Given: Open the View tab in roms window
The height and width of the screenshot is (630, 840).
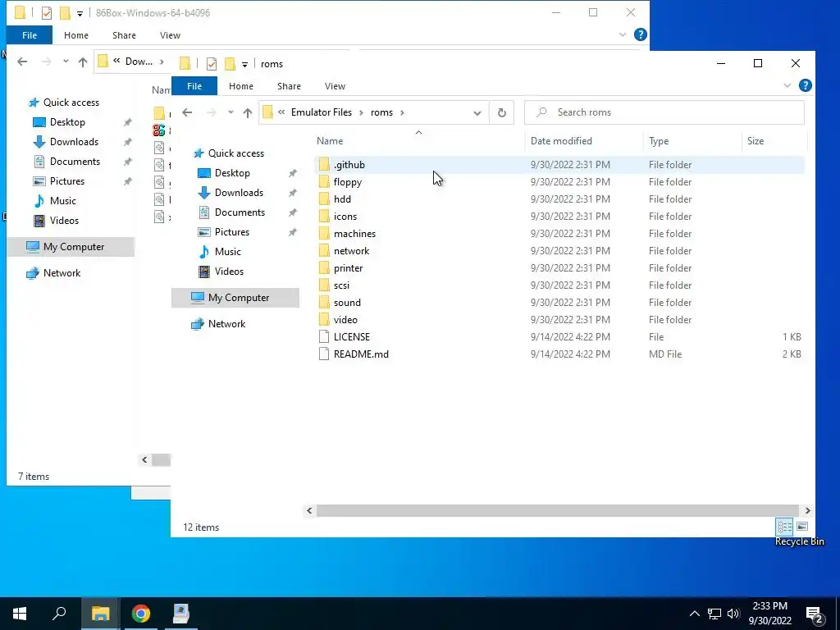Looking at the screenshot, I should click(x=335, y=86).
